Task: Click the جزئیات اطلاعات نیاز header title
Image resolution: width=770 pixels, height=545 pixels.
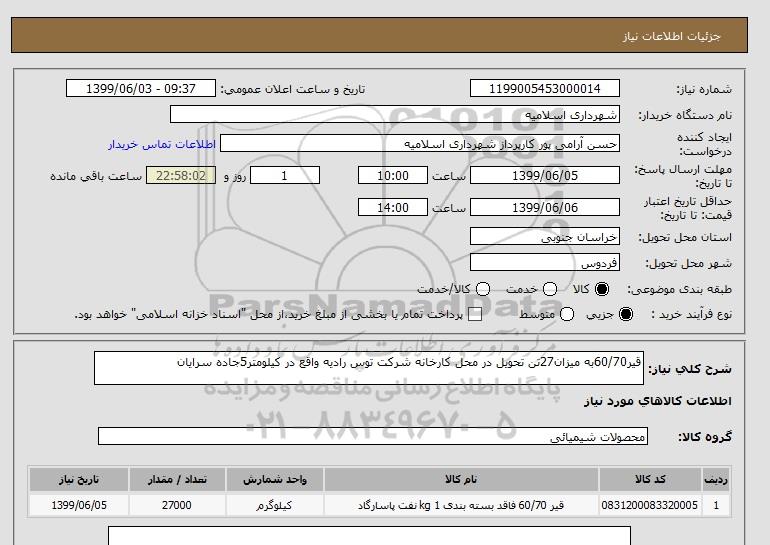Action: click(671, 37)
